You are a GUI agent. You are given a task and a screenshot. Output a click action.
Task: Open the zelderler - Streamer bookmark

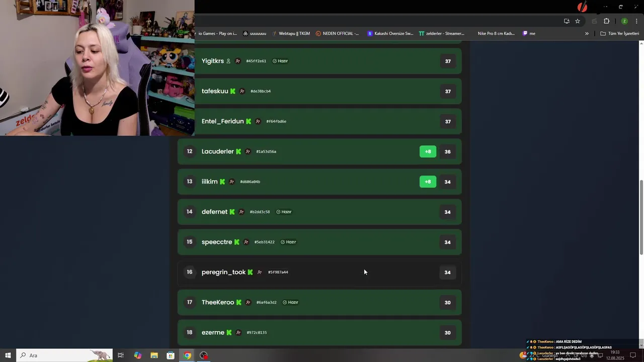pos(441,34)
